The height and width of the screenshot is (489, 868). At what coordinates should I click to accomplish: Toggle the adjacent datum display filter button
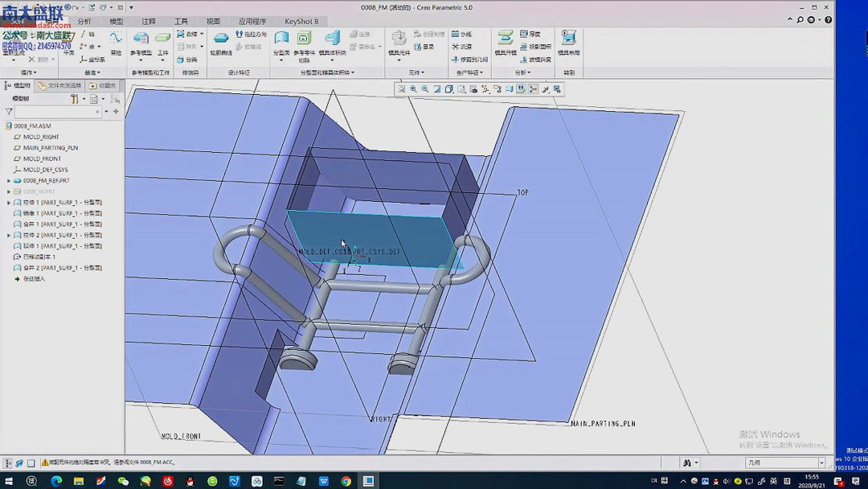tap(533, 89)
